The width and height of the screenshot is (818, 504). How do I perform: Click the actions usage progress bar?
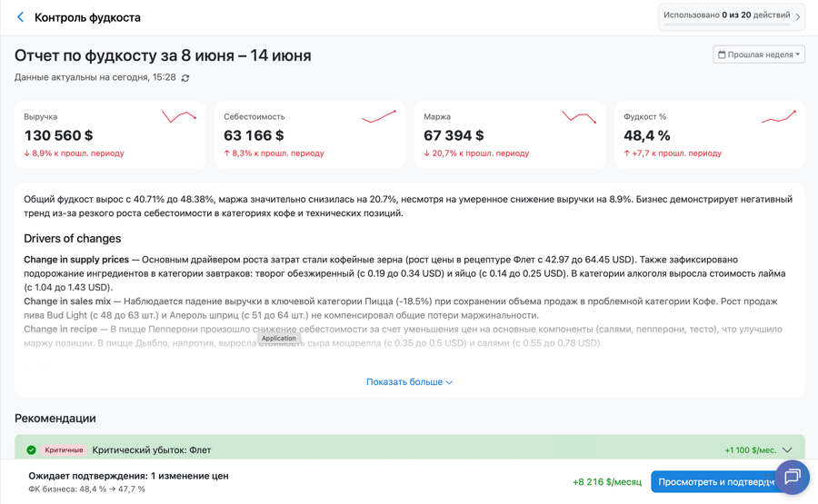point(726,24)
